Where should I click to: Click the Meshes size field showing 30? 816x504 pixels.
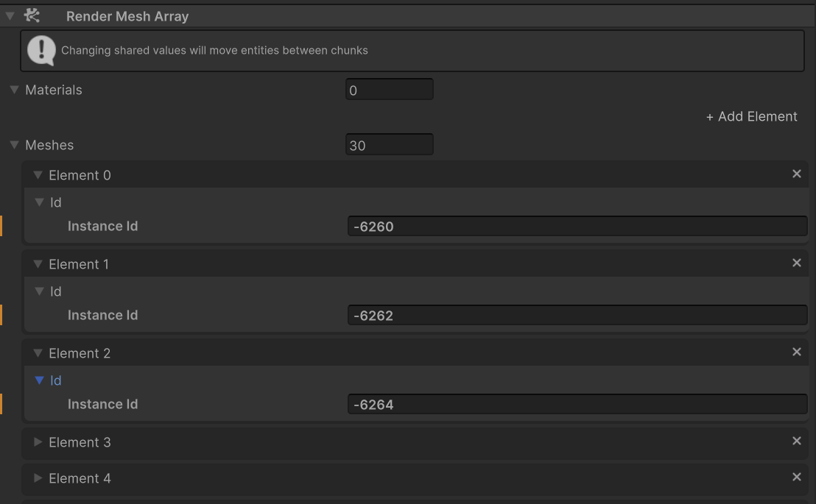click(390, 144)
